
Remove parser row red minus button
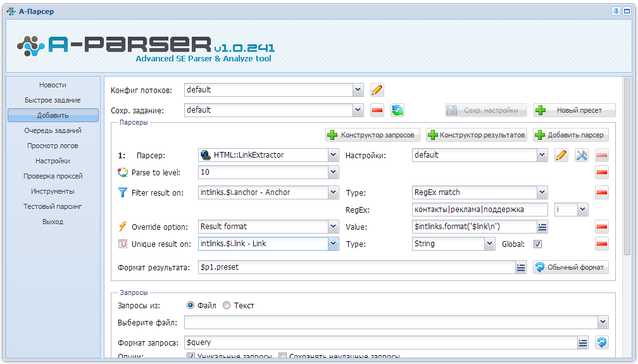tap(602, 155)
